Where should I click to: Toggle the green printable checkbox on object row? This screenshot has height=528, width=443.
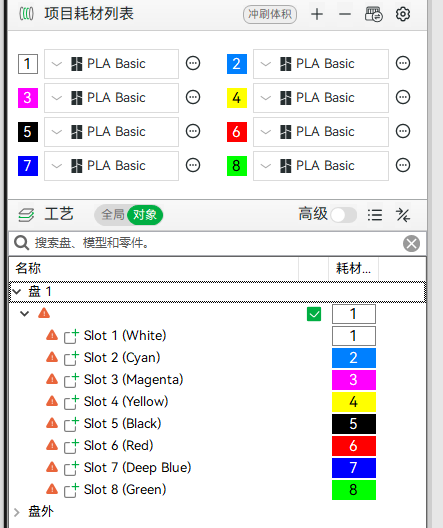tap(314, 314)
